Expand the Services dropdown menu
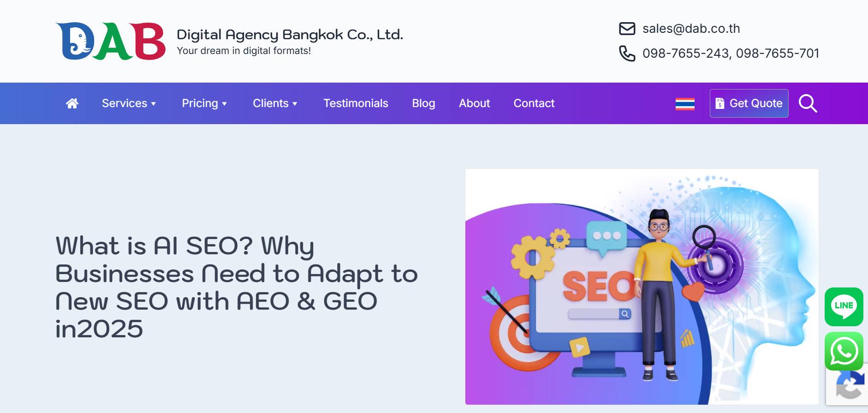Image resolution: width=868 pixels, height=413 pixels. pos(129,103)
